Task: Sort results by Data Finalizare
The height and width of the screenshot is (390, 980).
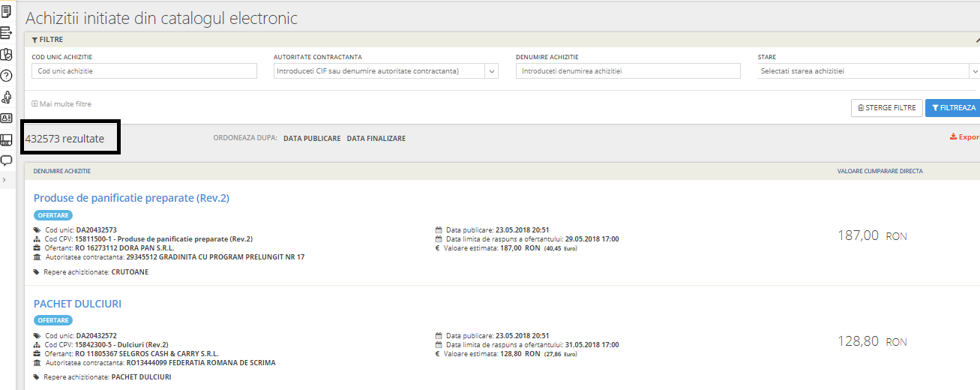Action: (376, 139)
